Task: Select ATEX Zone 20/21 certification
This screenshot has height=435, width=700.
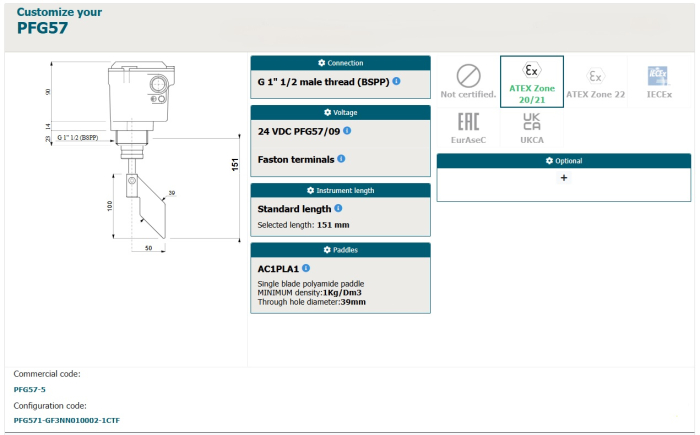Action: click(531, 80)
